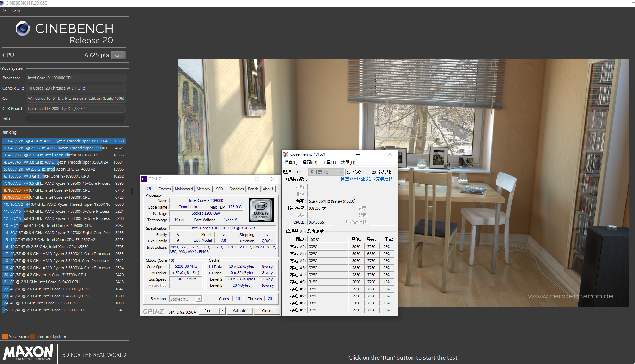Click the Validate button in CPU-Z

pyautogui.click(x=240, y=311)
